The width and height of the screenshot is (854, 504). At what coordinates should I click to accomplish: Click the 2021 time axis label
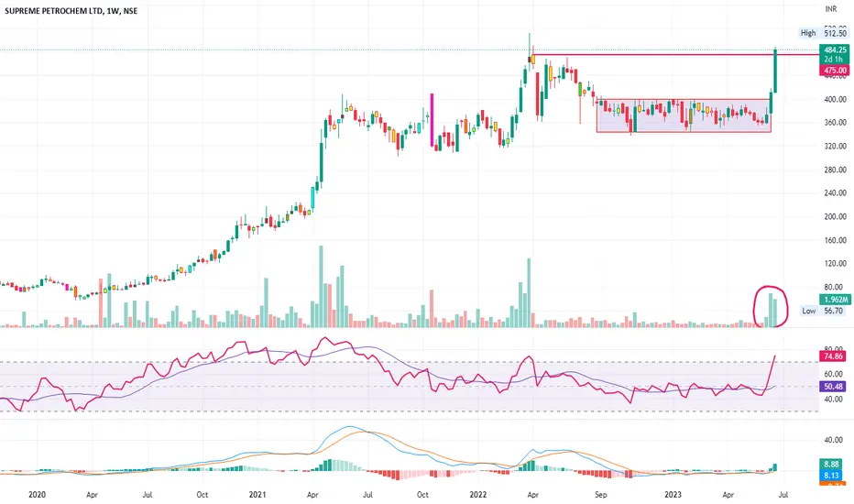coord(257,495)
